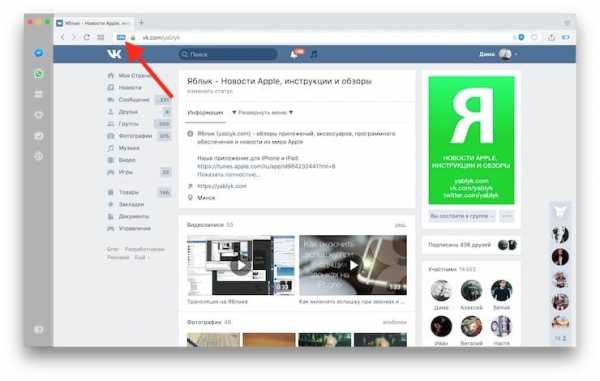Select the Яблык browser tab
This screenshot has width=600, height=381.
click(95, 23)
